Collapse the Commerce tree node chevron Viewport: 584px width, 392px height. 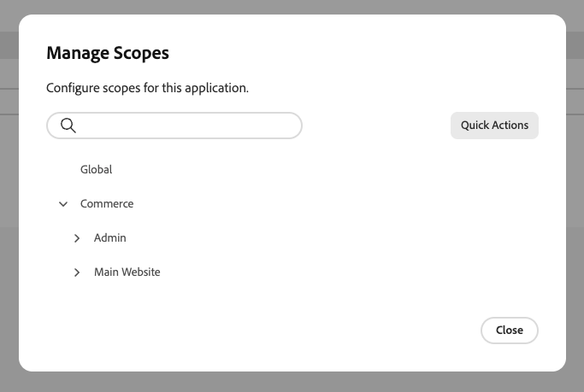(63, 204)
